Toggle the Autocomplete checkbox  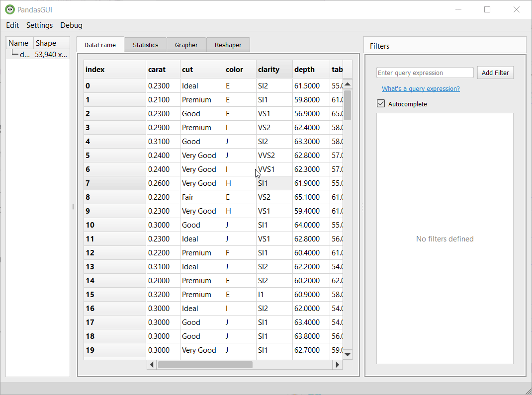(x=381, y=104)
